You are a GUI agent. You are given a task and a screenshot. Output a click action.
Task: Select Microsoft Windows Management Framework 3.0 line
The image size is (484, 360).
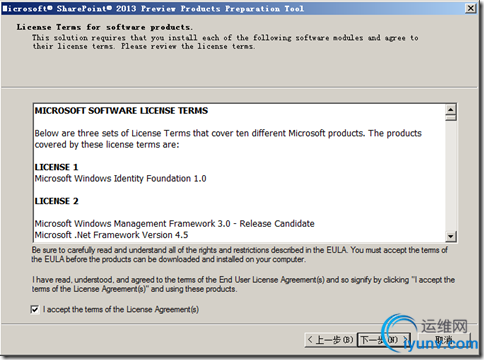click(174, 224)
